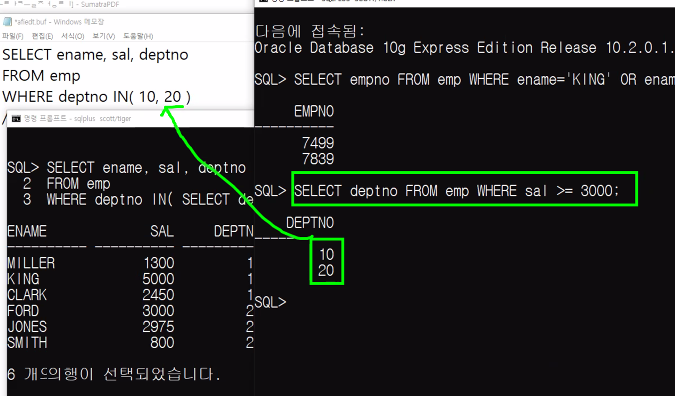The image size is (675, 396).
Task: Click the empty SQL> prompt at bottom right
Action: (270, 302)
